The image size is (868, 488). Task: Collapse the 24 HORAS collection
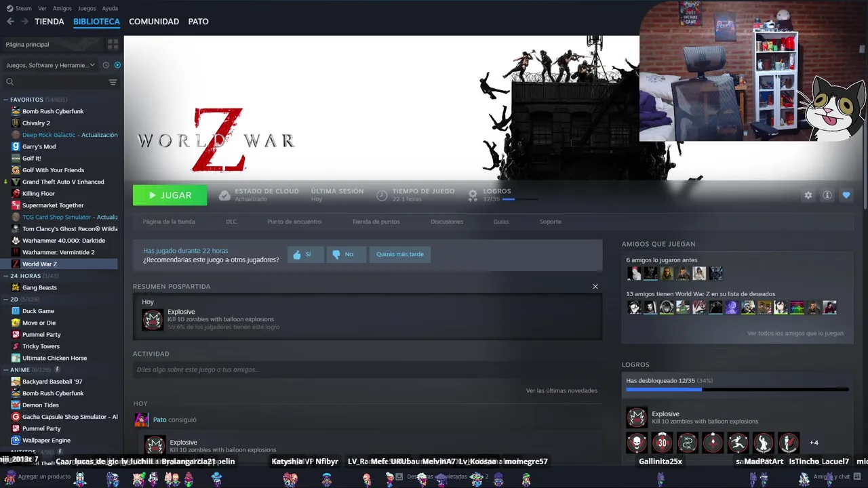6,276
